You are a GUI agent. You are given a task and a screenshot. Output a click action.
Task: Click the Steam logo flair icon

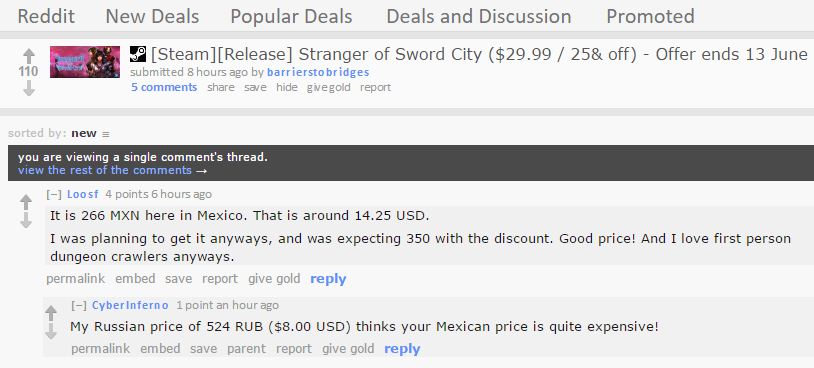[x=138, y=53]
